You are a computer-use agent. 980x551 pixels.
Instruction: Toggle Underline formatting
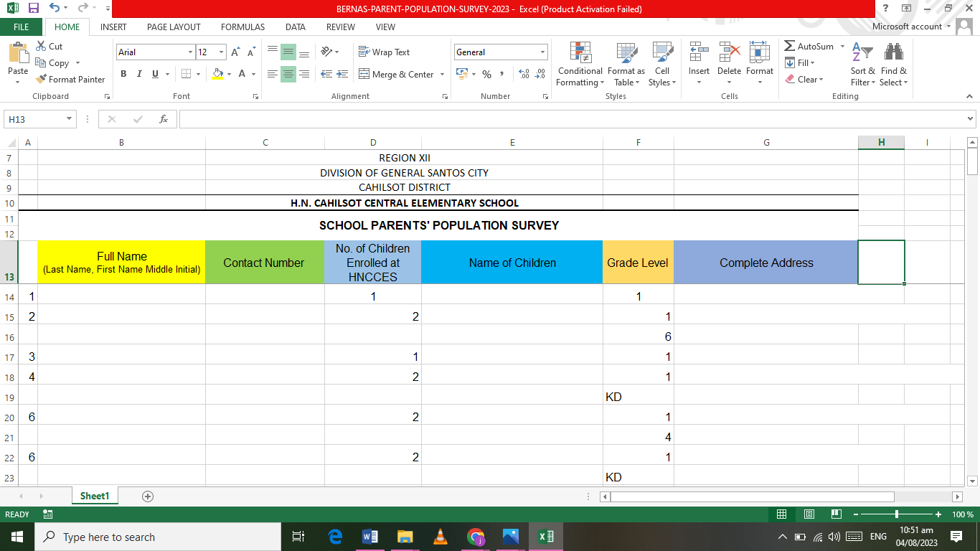click(x=155, y=74)
